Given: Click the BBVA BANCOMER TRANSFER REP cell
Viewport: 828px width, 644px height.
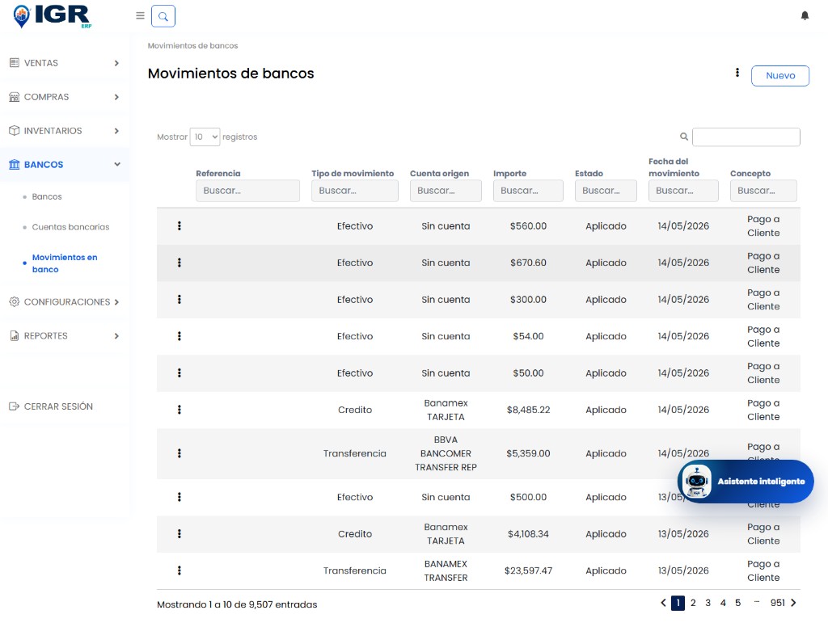Looking at the screenshot, I should (446, 453).
